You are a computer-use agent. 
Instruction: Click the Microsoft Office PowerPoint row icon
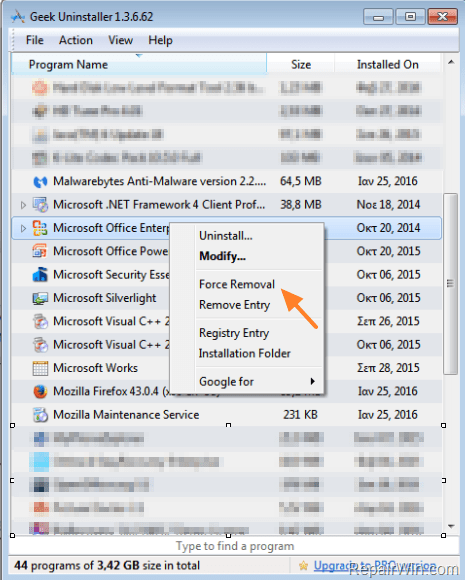[x=40, y=252]
